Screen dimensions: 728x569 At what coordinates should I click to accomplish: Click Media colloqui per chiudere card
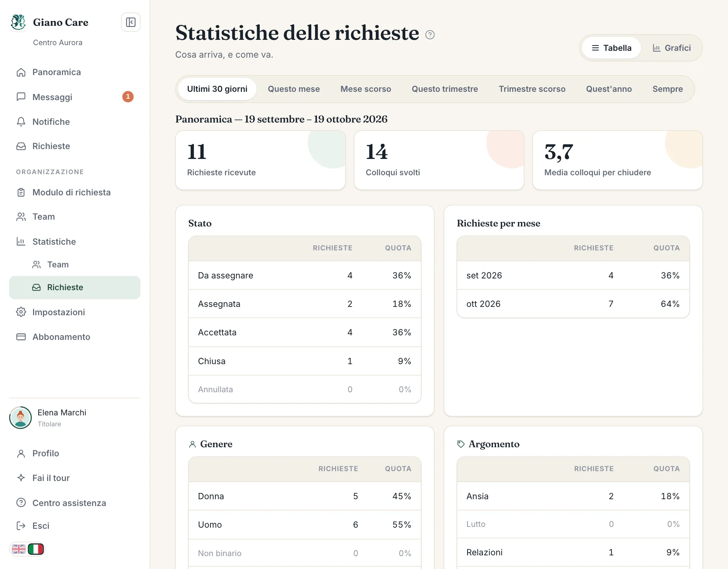(618, 160)
